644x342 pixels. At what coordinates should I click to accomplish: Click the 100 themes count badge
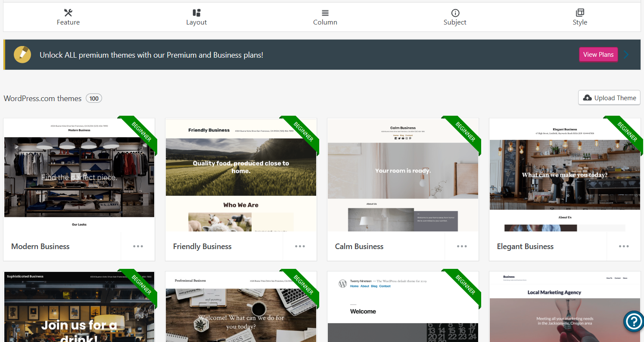(94, 99)
